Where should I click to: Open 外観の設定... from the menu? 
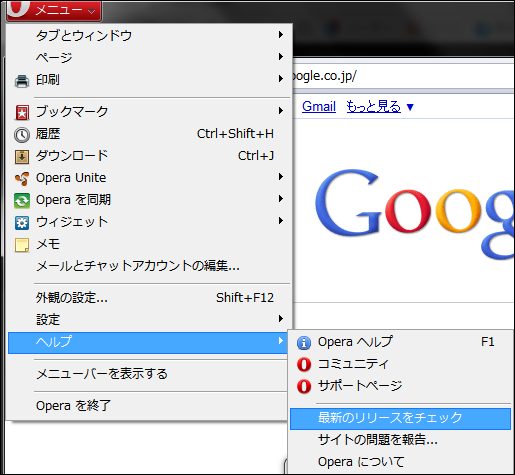(149, 297)
